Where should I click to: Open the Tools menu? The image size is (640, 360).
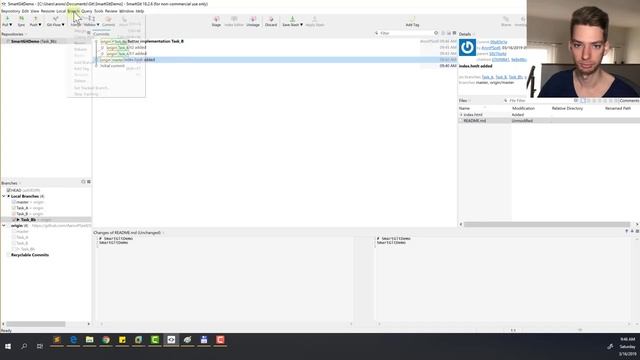click(99, 11)
